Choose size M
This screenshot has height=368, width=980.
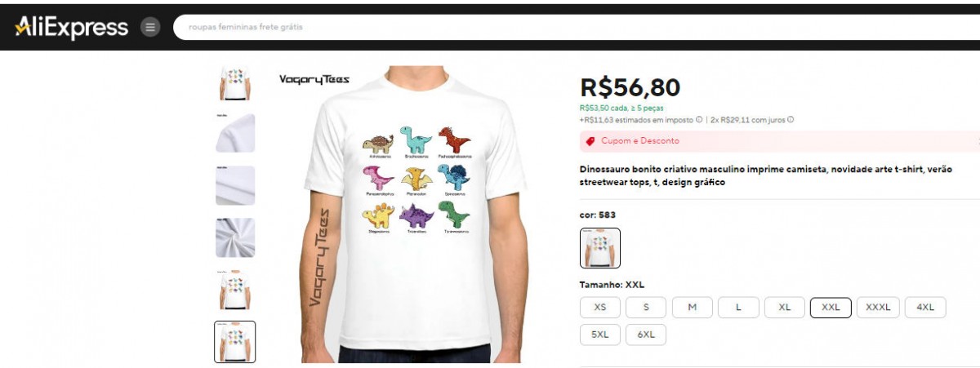(x=693, y=308)
